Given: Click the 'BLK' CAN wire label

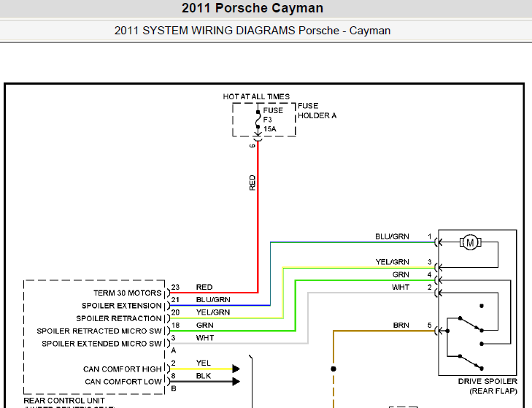Looking at the screenshot, I should tap(203, 376).
